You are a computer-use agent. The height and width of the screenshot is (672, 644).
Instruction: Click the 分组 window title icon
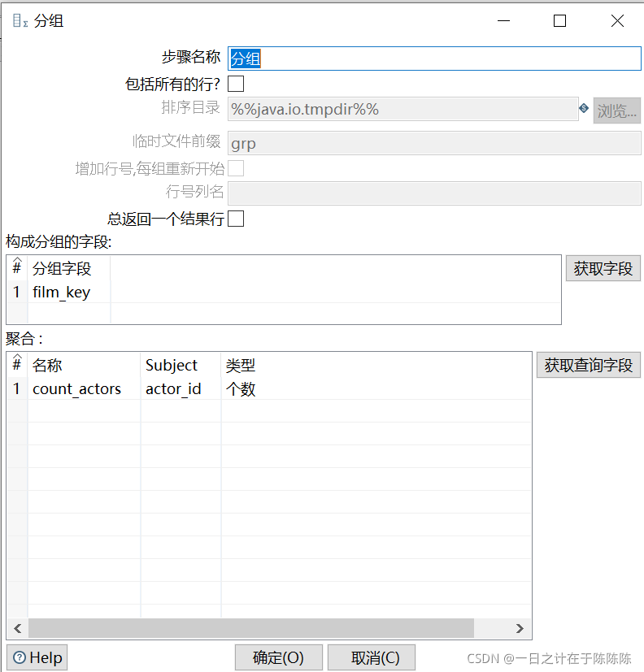(20, 20)
